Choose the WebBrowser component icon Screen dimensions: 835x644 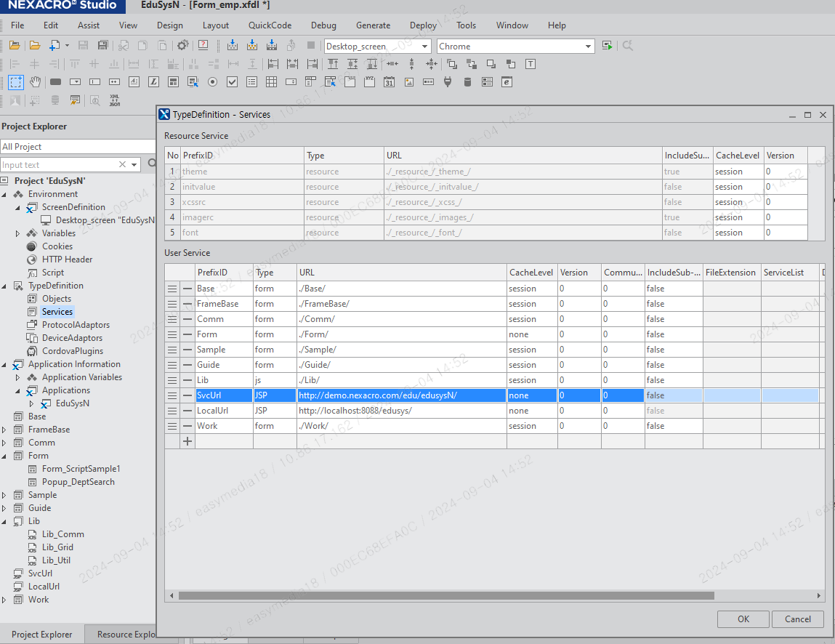pos(507,82)
